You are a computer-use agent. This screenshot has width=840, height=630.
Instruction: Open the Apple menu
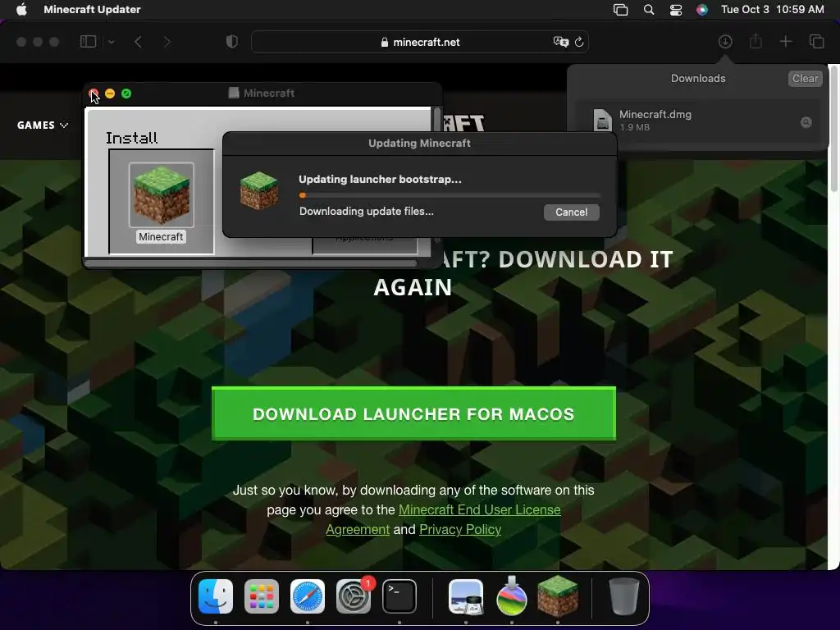(x=21, y=10)
